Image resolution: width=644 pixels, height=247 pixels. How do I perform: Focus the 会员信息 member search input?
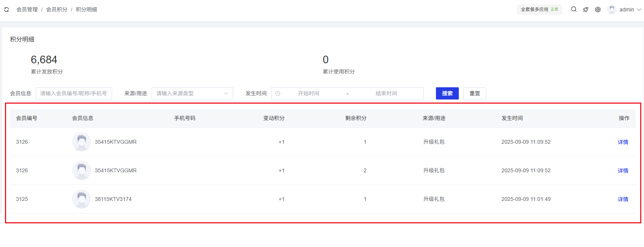point(74,93)
